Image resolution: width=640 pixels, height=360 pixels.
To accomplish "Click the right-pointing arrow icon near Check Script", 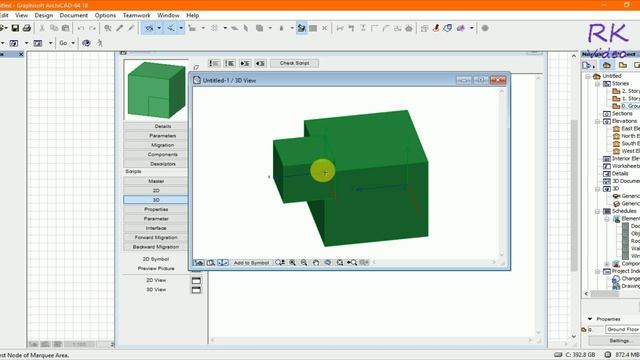I will click(x=245, y=63).
